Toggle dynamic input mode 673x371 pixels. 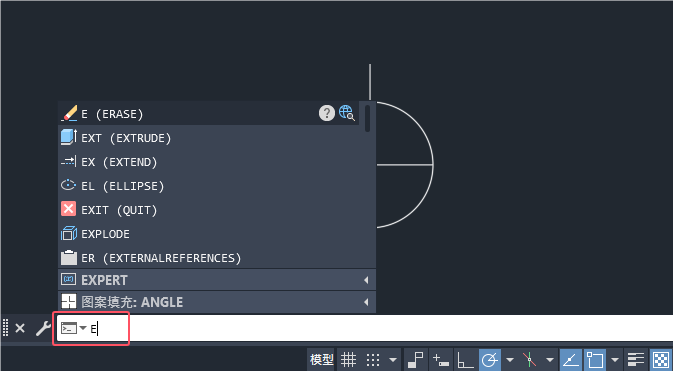tap(441, 359)
